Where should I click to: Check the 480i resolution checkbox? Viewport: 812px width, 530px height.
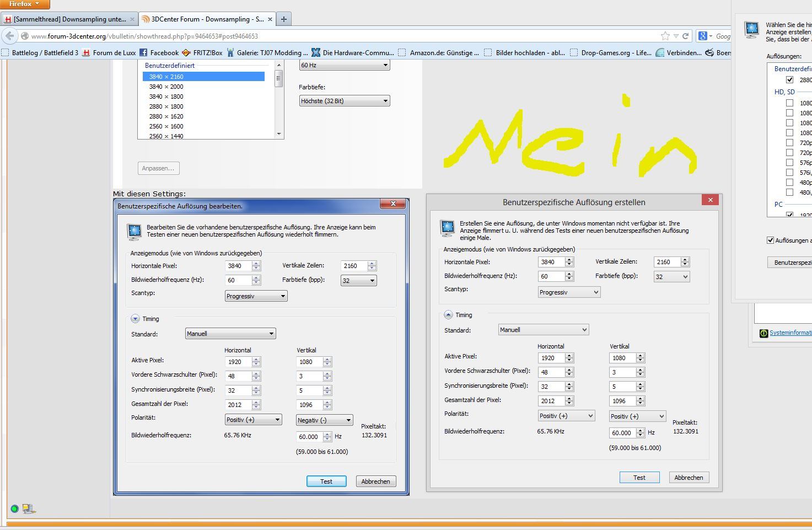790,192
